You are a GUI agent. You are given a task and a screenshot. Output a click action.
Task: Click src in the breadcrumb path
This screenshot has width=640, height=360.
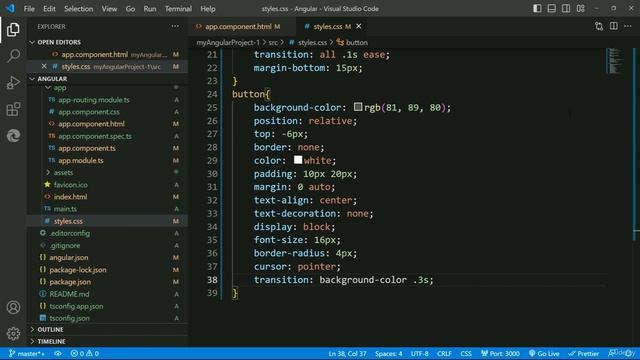click(273, 42)
